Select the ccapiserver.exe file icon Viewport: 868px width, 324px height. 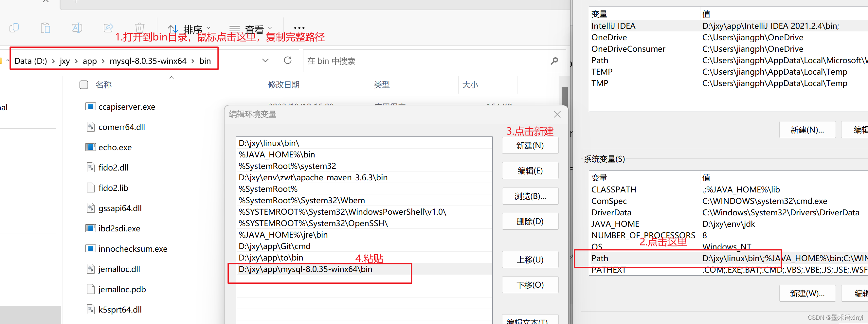90,107
